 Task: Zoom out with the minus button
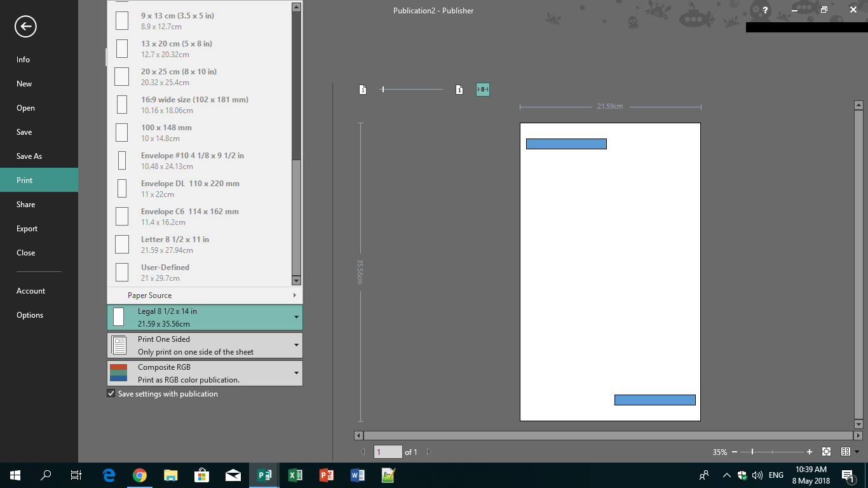(x=735, y=452)
